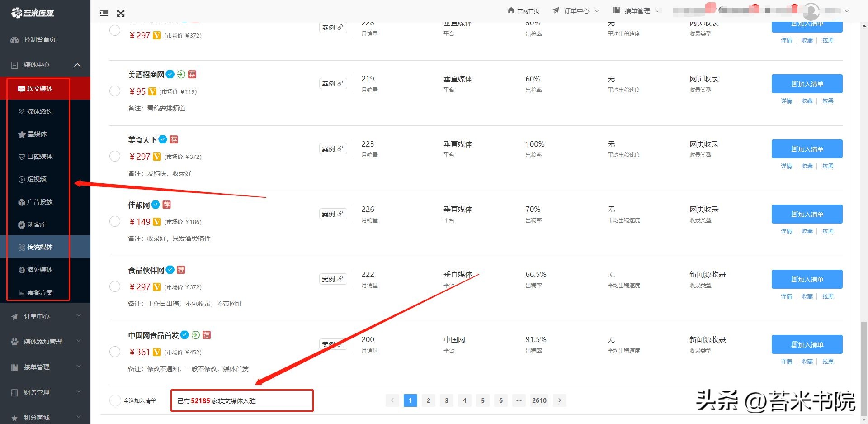Check the 全选加入清单 option
This screenshot has width=868, height=424.
tap(115, 400)
